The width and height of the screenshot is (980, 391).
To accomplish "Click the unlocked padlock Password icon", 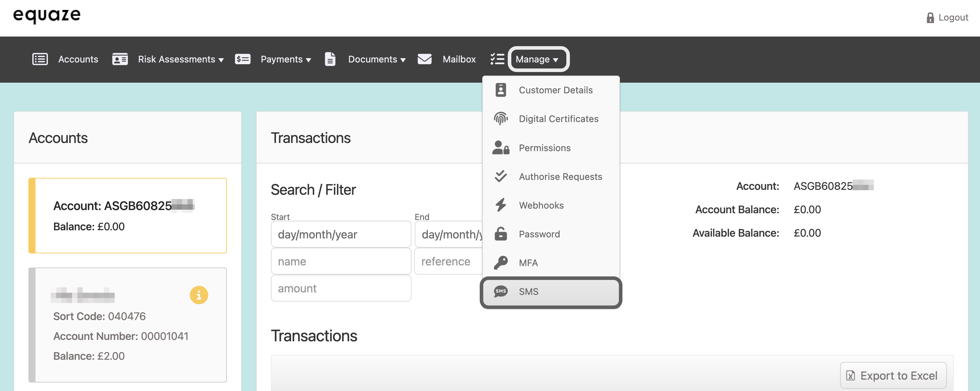I will click(501, 234).
